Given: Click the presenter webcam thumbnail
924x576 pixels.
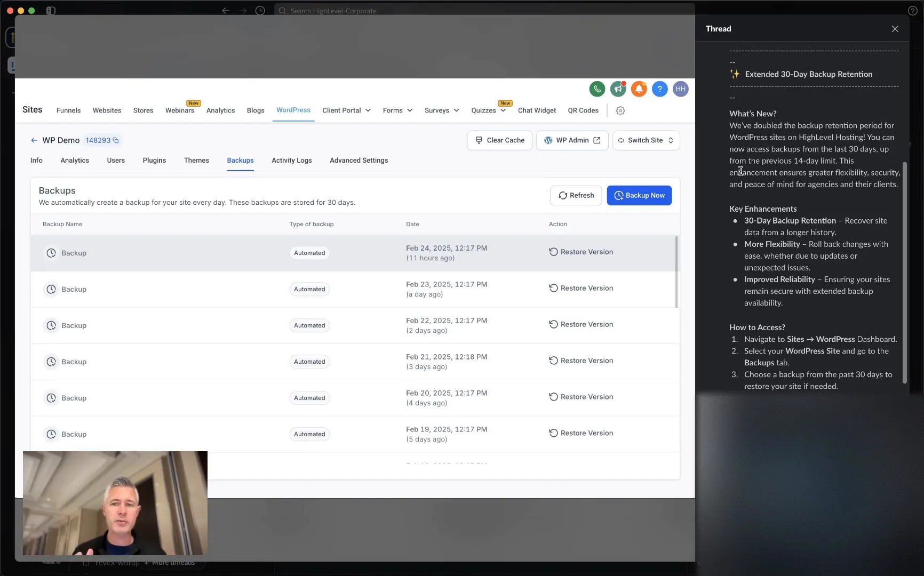Looking at the screenshot, I should [x=115, y=503].
